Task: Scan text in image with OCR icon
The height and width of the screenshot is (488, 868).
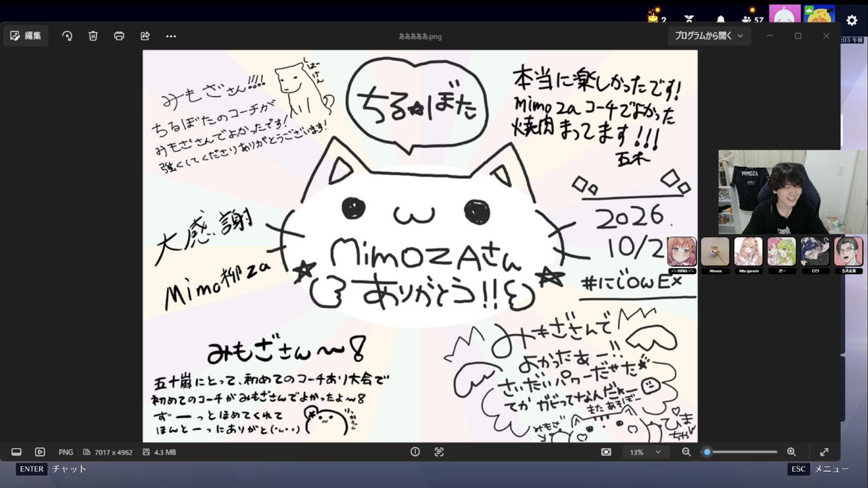Action: point(439,452)
